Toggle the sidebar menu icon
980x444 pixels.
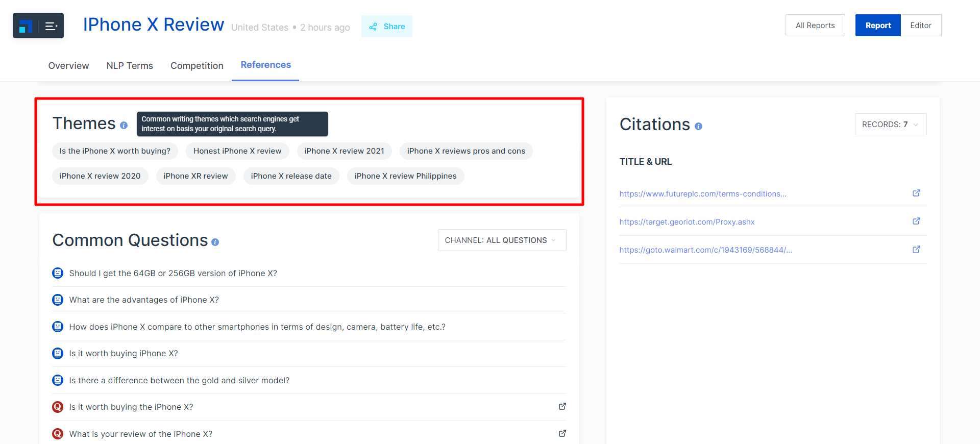(x=51, y=26)
